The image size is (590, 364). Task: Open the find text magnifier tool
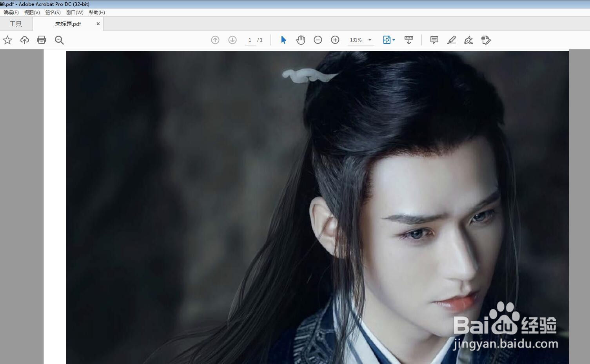click(x=59, y=40)
